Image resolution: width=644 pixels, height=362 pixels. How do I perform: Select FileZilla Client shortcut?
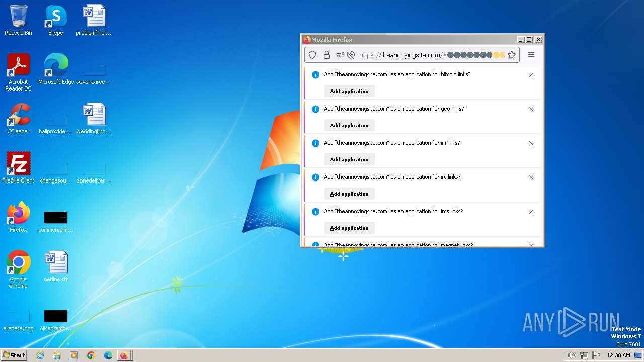[x=18, y=168]
